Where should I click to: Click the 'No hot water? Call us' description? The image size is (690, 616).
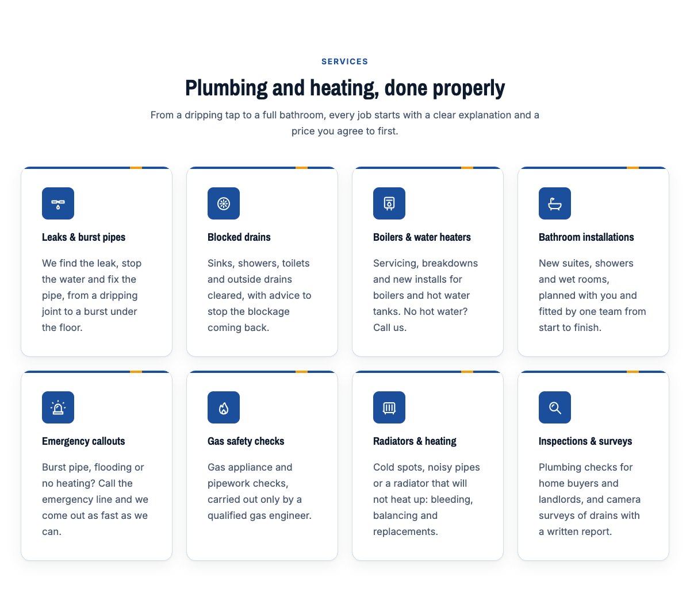(425, 295)
